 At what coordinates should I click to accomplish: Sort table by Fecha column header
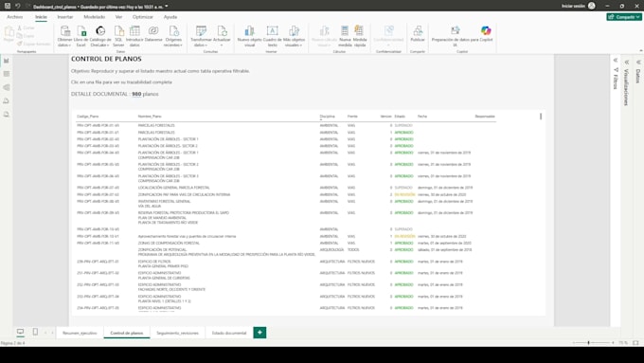(x=422, y=117)
